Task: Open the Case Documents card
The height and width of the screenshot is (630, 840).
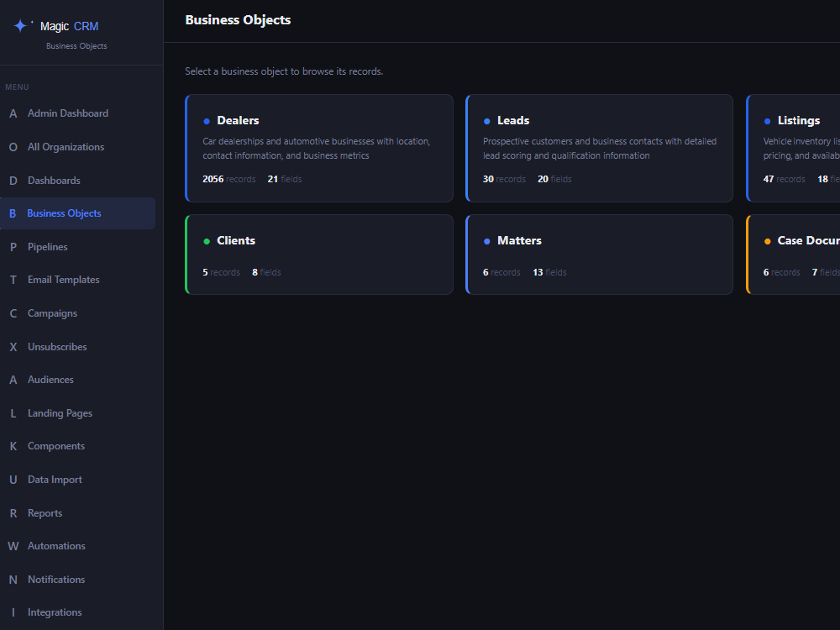Action: (794, 255)
